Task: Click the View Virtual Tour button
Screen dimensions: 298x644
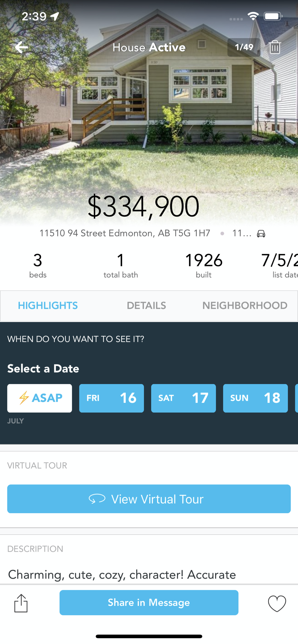Action: pyautogui.click(x=149, y=499)
